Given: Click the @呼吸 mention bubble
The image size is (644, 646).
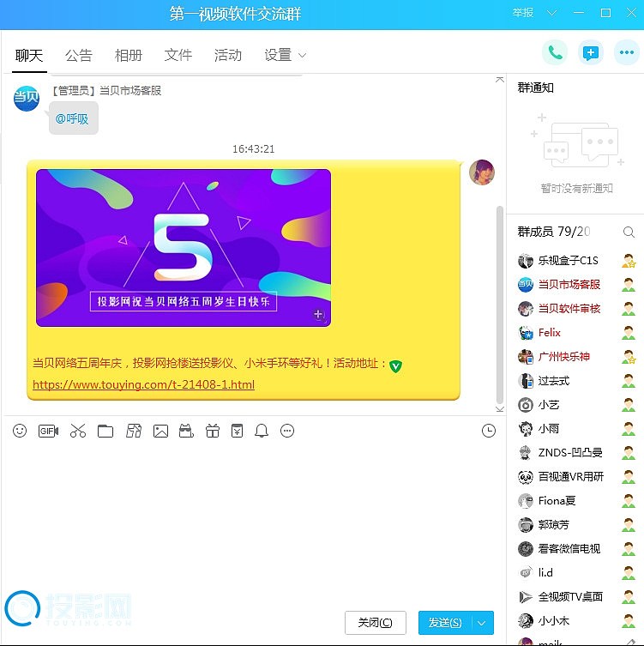Looking at the screenshot, I should pos(73,118).
